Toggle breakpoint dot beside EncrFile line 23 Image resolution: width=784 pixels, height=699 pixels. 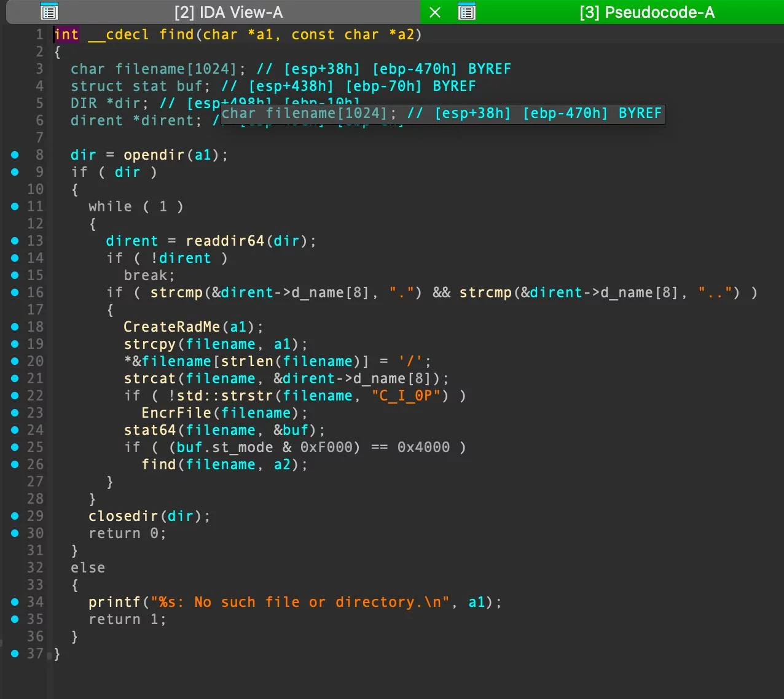pos(15,413)
